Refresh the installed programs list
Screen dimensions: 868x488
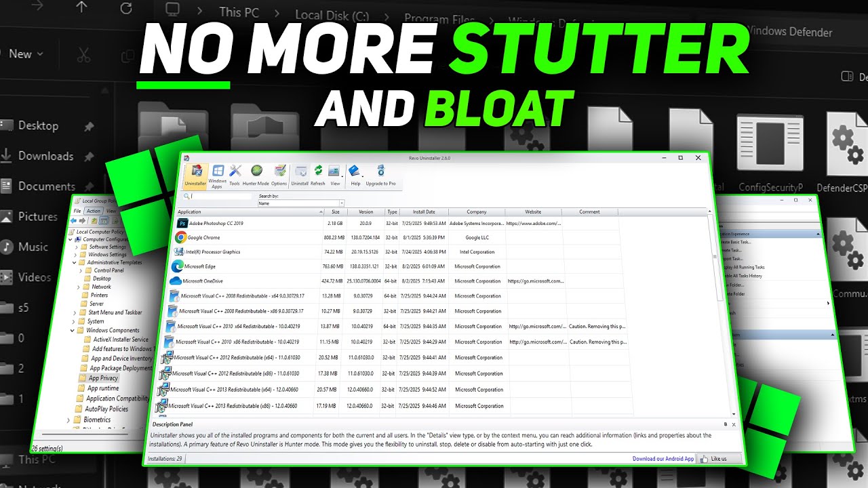(318, 176)
